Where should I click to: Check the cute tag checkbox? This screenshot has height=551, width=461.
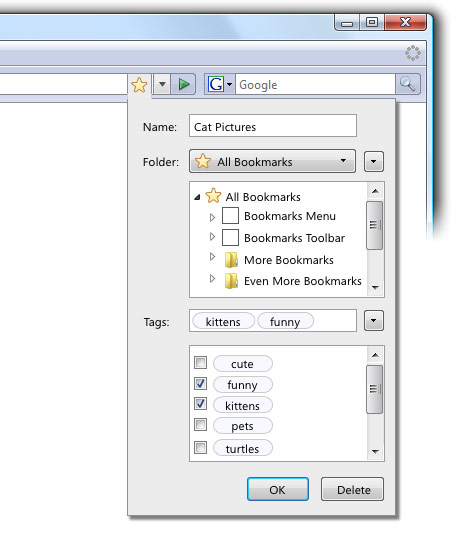(x=200, y=363)
